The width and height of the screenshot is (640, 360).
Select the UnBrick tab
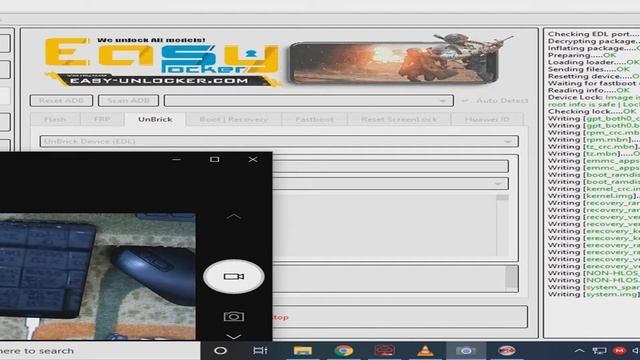pyautogui.click(x=155, y=119)
